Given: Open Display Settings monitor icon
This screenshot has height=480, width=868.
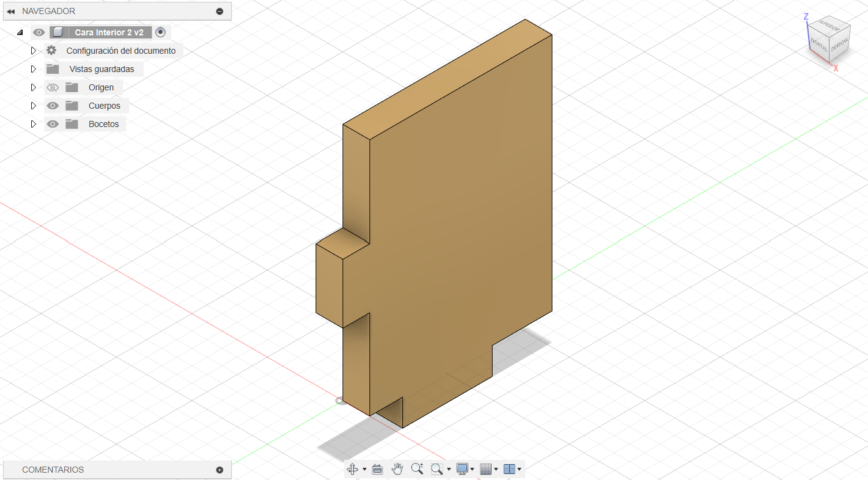Looking at the screenshot, I should click(462, 469).
